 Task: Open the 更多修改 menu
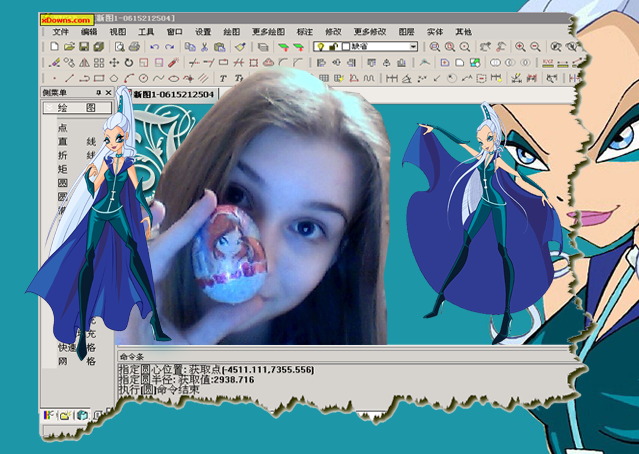click(370, 32)
